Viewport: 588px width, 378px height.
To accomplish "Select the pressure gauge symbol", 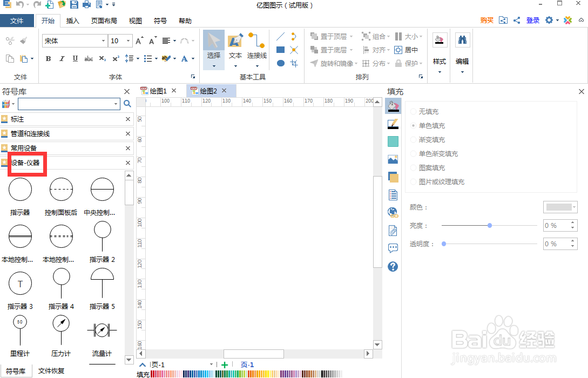I will pyautogui.click(x=61, y=336).
